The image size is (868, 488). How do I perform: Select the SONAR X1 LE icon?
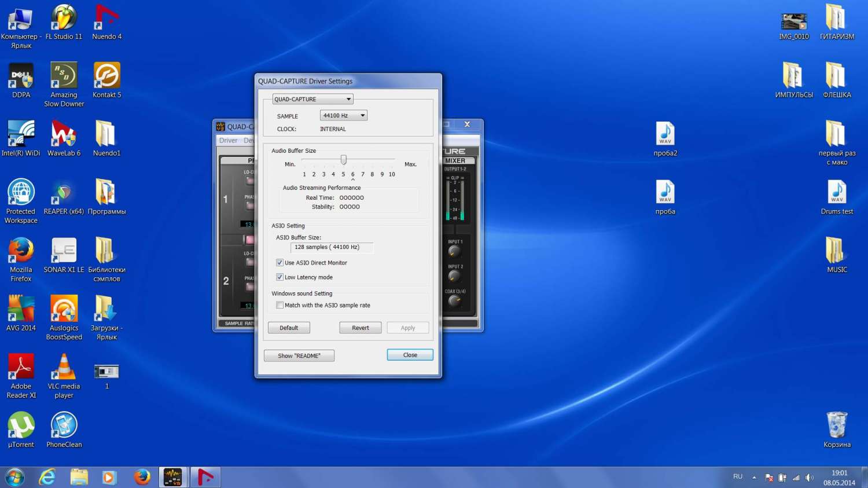pos(64,252)
